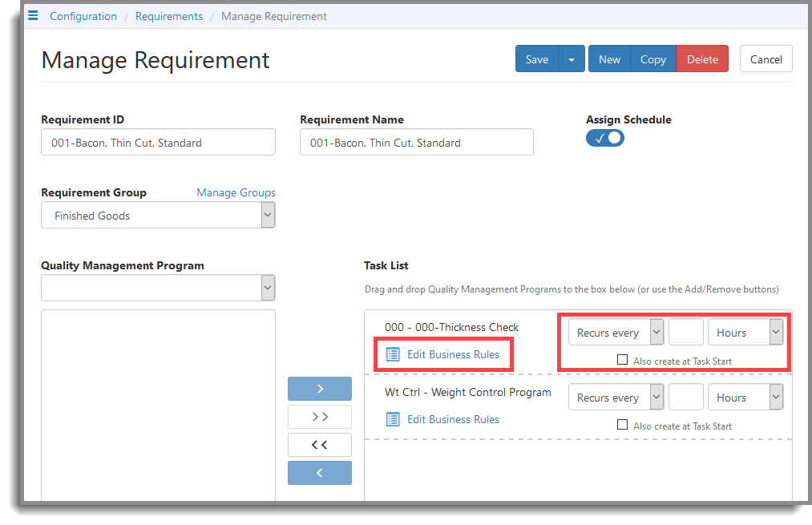Open the Requirement Group dropdown
The width and height of the screenshot is (812, 525).
tap(158, 216)
